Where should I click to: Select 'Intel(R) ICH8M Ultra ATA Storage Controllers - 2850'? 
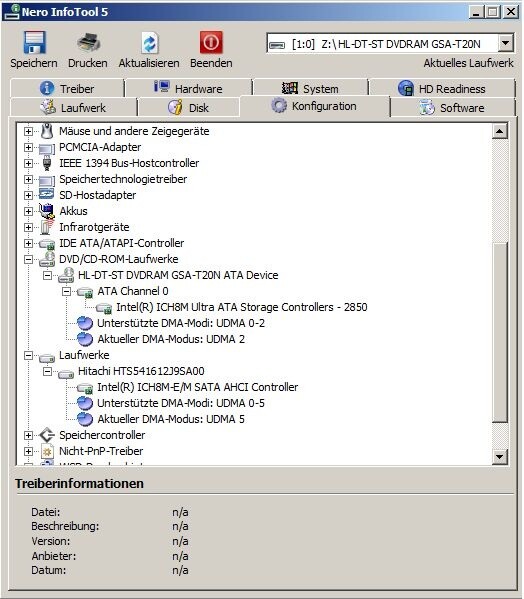(242, 307)
